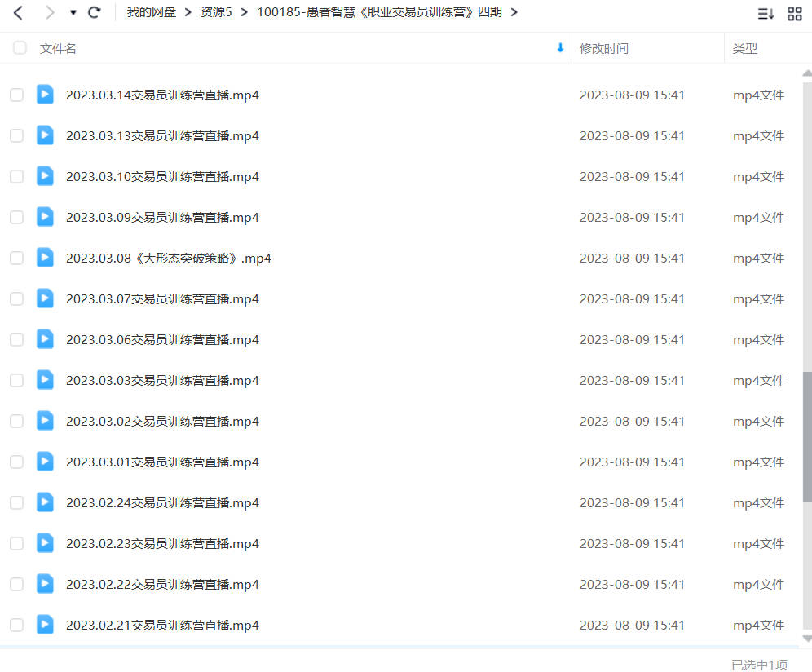Image resolution: width=812 pixels, height=672 pixels.
Task: Open navigation history dropdown triangle
Action: pos(73,13)
